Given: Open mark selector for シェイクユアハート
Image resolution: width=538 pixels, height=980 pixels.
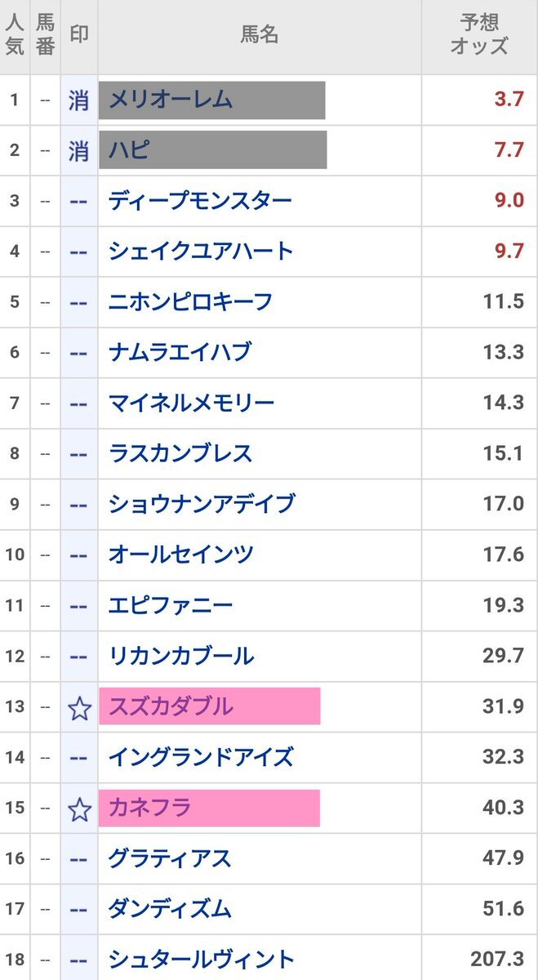Looking at the screenshot, I should pos(79,252).
